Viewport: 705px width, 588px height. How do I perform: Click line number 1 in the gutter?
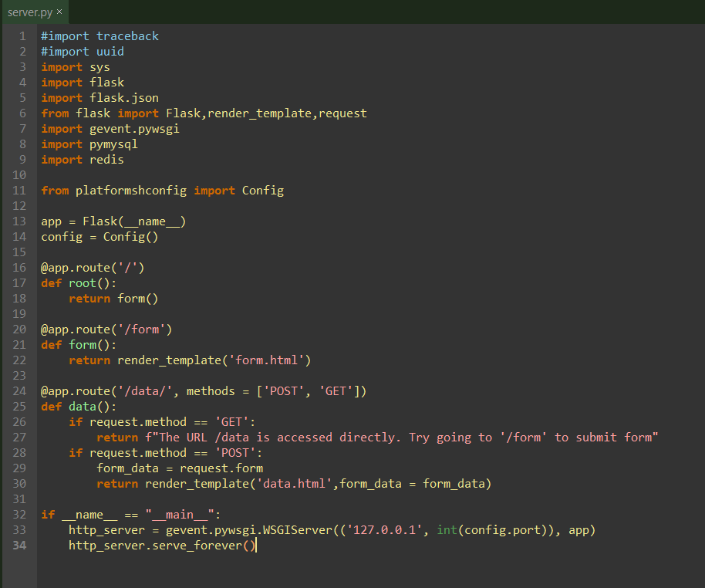click(22, 36)
